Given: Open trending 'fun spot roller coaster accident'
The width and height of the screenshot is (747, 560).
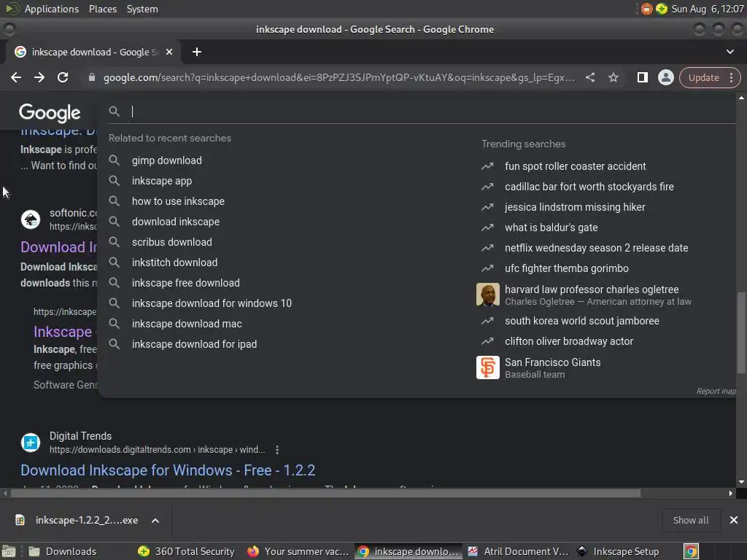Looking at the screenshot, I should coord(575,166).
